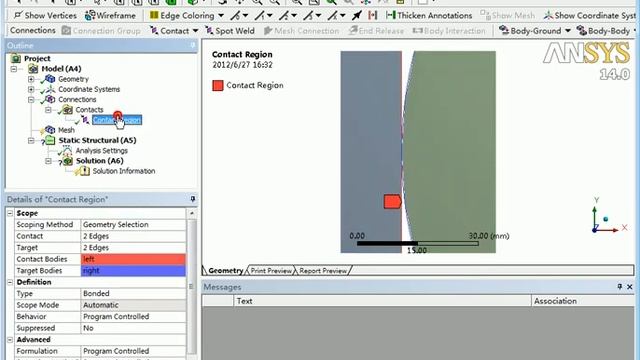
Task: Click the red Contact Bodies swatch
Action: (x=133, y=259)
